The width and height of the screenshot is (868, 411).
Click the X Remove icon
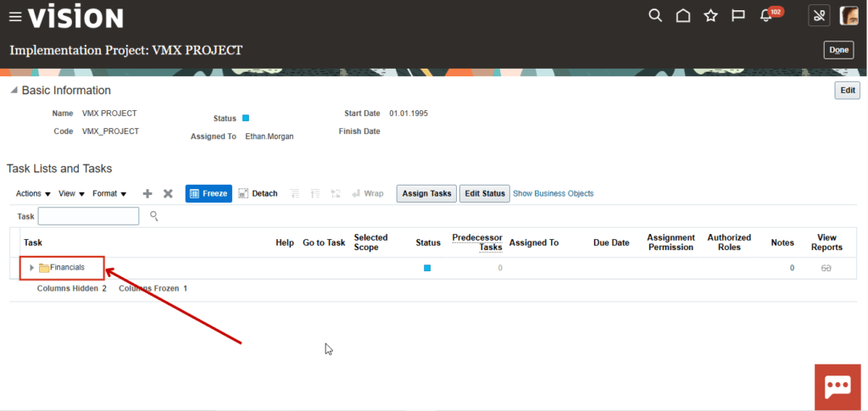(x=169, y=193)
